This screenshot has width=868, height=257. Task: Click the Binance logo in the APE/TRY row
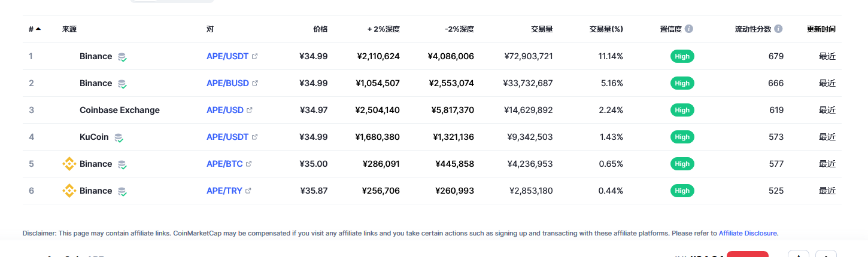tap(69, 191)
